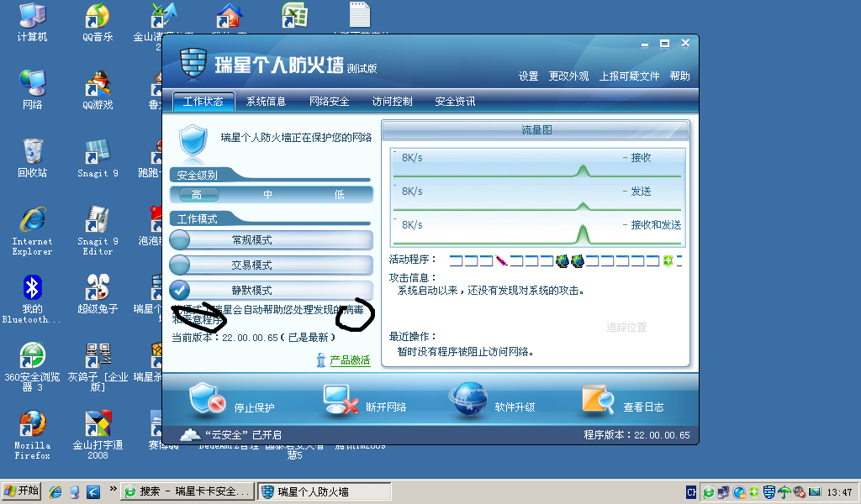Viewport: 861px width, 504px height.
Task: Click the 发送 traffic graph
Action: tap(537, 198)
